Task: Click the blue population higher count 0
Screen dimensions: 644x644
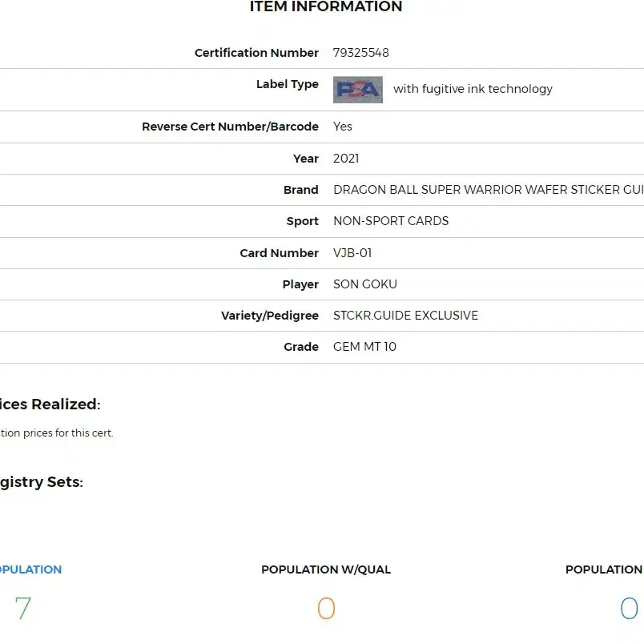Action: (x=629, y=608)
